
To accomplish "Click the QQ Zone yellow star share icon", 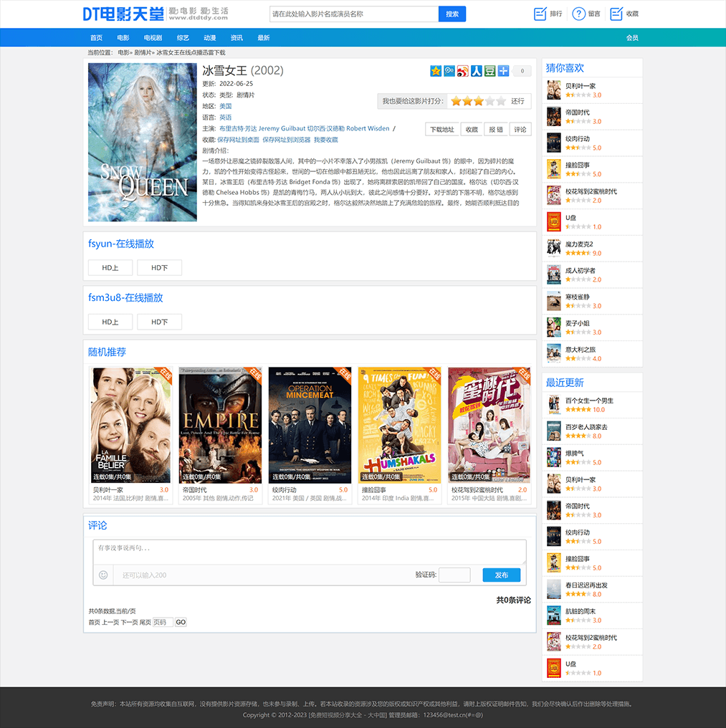I will point(436,71).
